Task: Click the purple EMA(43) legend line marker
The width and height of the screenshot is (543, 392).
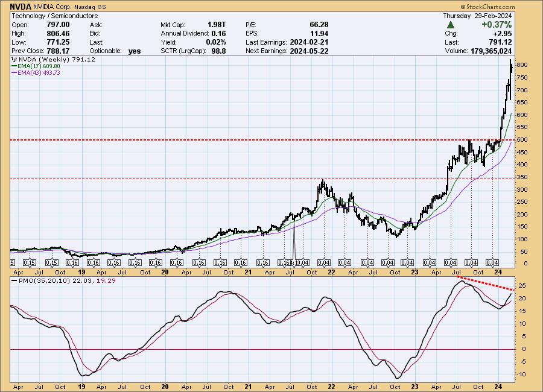Action: 13,72
